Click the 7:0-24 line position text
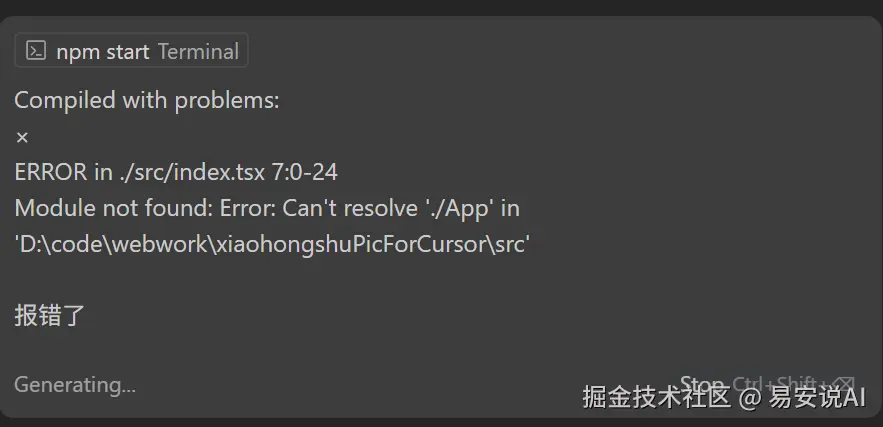This screenshot has height=427, width=883. [x=305, y=172]
